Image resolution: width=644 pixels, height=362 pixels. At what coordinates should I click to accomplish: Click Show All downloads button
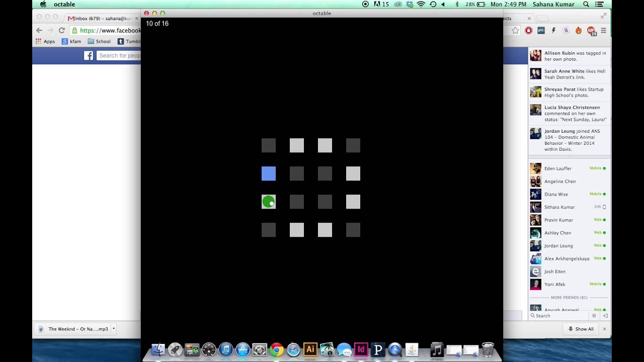point(580,329)
